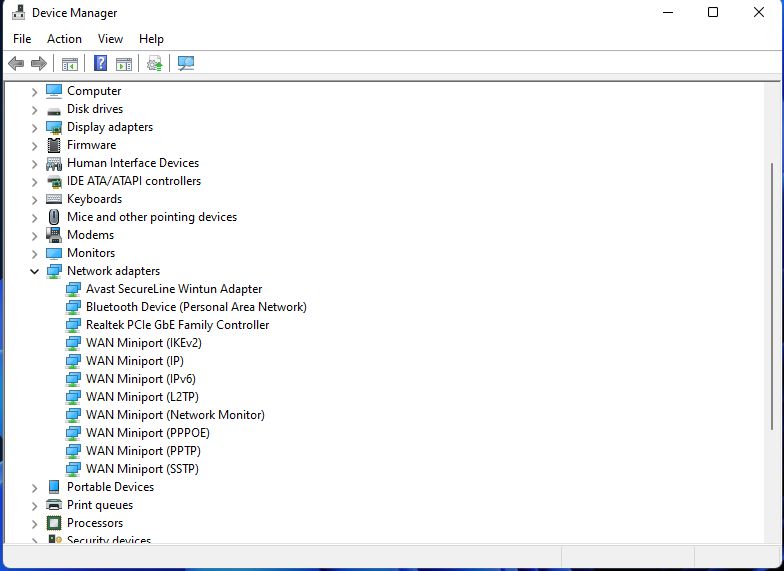Collapse the Network adapters category

click(34, 271)
